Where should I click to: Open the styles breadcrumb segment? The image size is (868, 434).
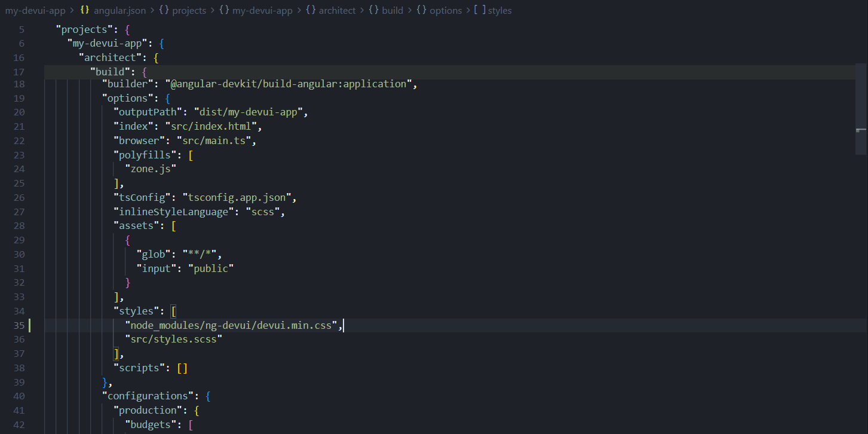tap(500, 10)
